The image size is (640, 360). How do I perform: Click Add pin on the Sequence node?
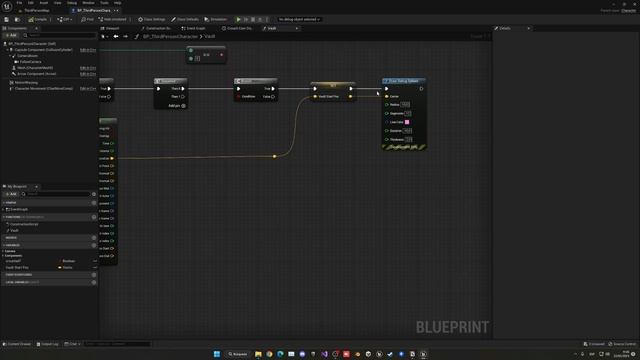click(177, 106)
